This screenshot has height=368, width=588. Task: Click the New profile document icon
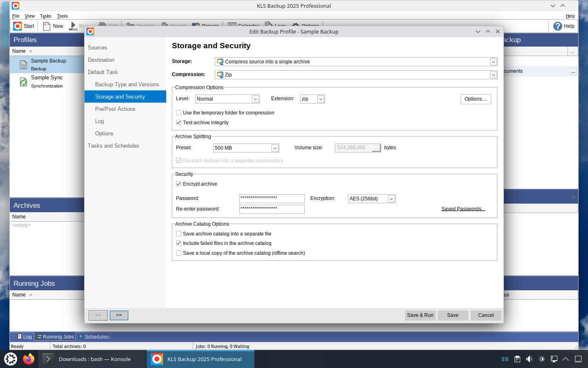pos(47,26)
